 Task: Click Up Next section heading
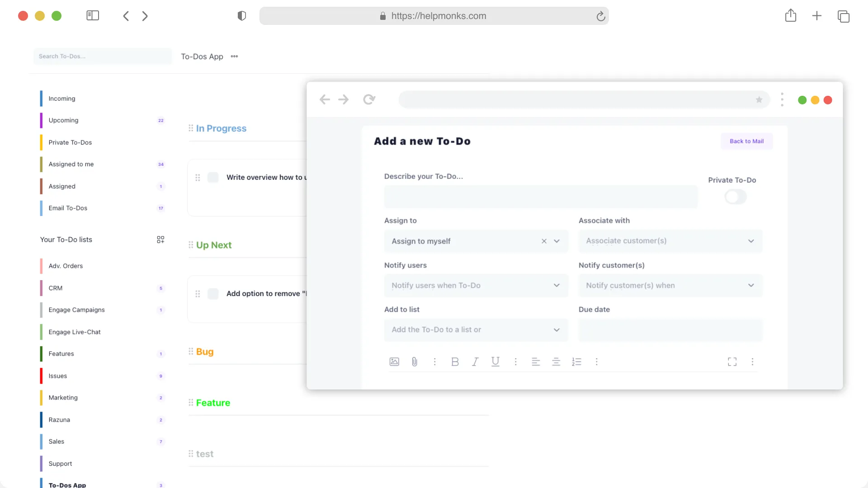tap(214, 245)
